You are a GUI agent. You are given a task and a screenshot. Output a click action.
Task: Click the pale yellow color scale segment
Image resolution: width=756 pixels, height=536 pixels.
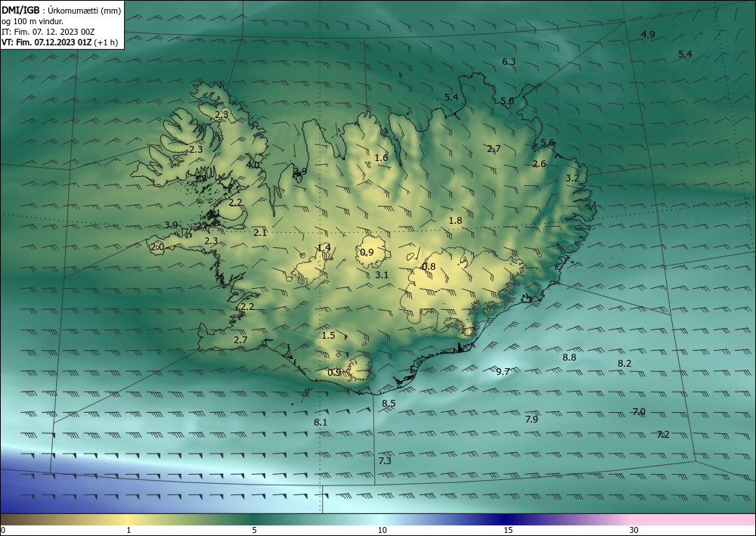(129, 519)
